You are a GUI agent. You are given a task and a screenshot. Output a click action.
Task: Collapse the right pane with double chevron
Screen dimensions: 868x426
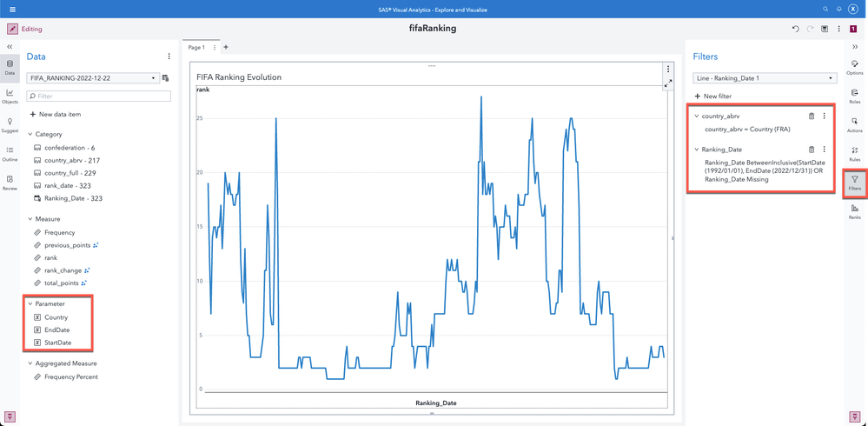[x=855, y=47]
